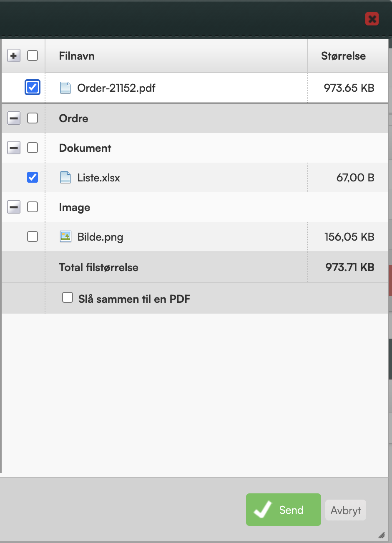Tick the select-all checkbox in the header

33,56
